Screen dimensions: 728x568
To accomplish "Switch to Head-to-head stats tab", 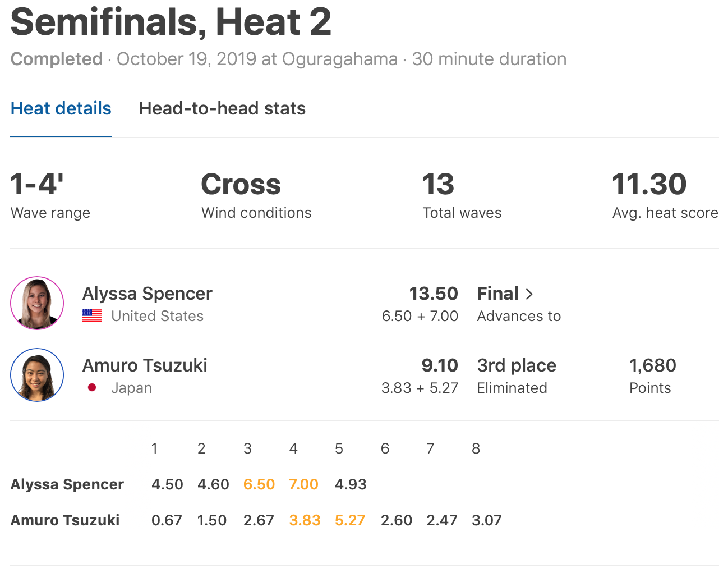I will pos(222,108).
